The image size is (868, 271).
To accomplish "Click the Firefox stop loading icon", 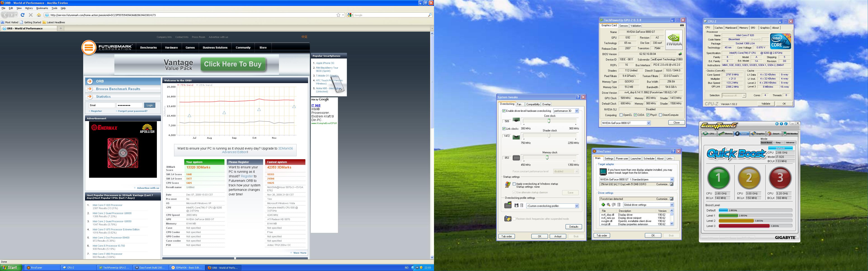I will [x=31, y=15].
